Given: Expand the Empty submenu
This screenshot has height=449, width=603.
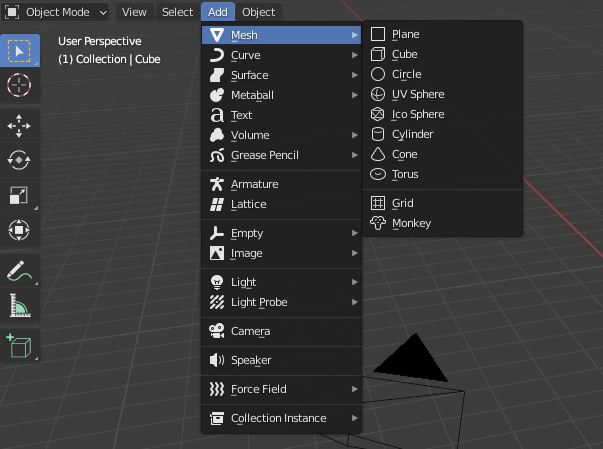Looking at the screenshot, I should (x=282, y=233).
